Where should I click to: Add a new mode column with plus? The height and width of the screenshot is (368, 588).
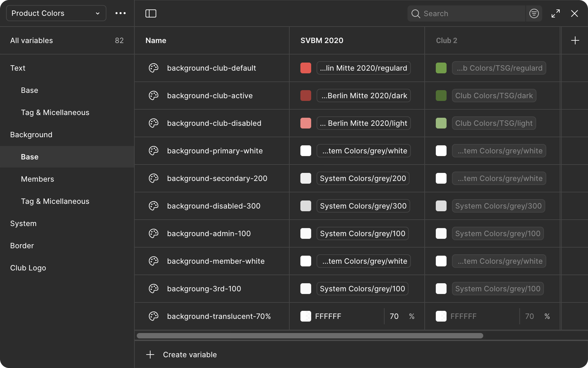coord(575,40)
